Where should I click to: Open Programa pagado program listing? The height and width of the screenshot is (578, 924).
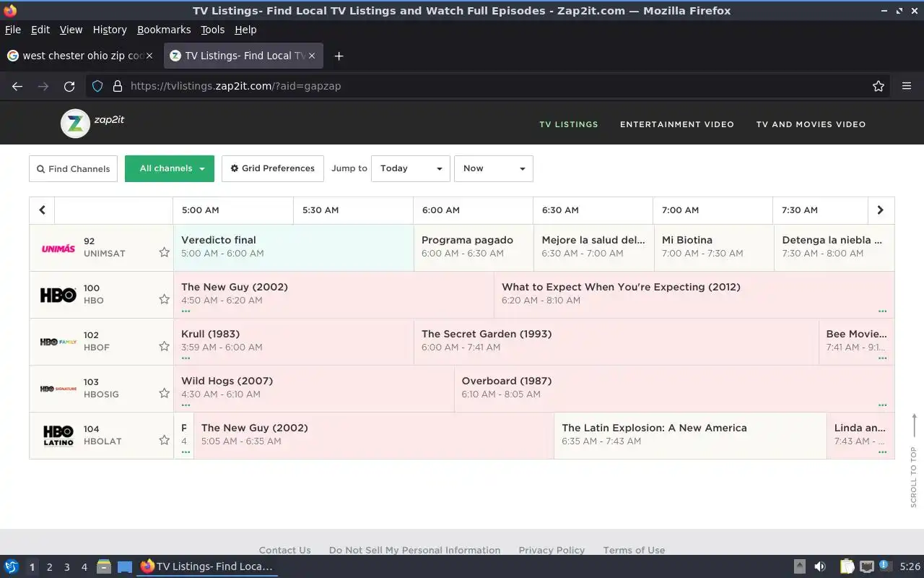point(474,248)
